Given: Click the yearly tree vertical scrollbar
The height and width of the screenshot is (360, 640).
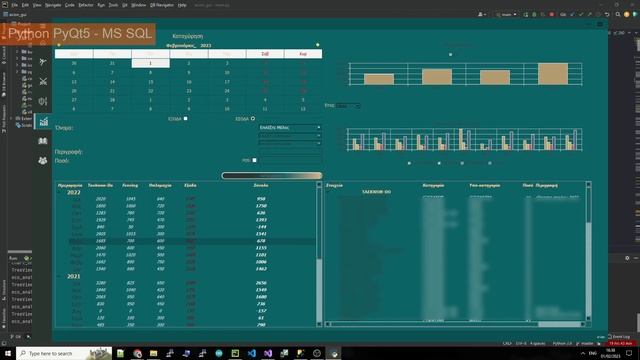Looking at the screenshot, I should (319, 254).
